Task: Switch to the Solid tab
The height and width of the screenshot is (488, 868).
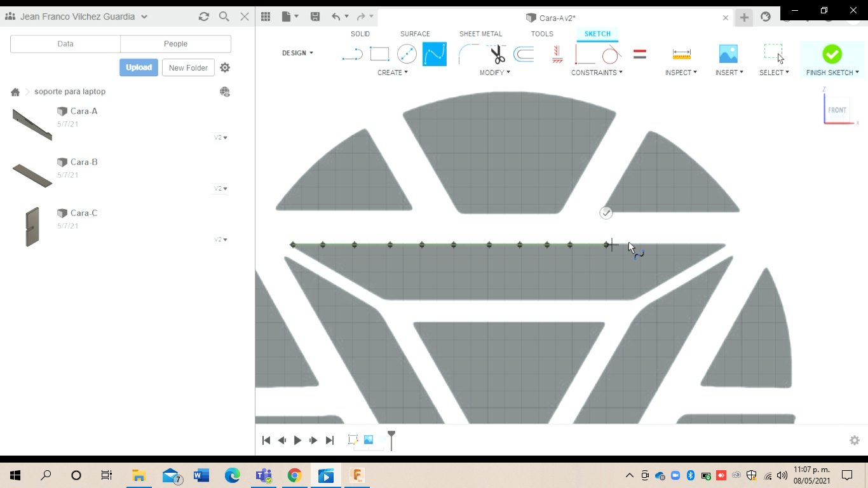Action: [360, 34]
